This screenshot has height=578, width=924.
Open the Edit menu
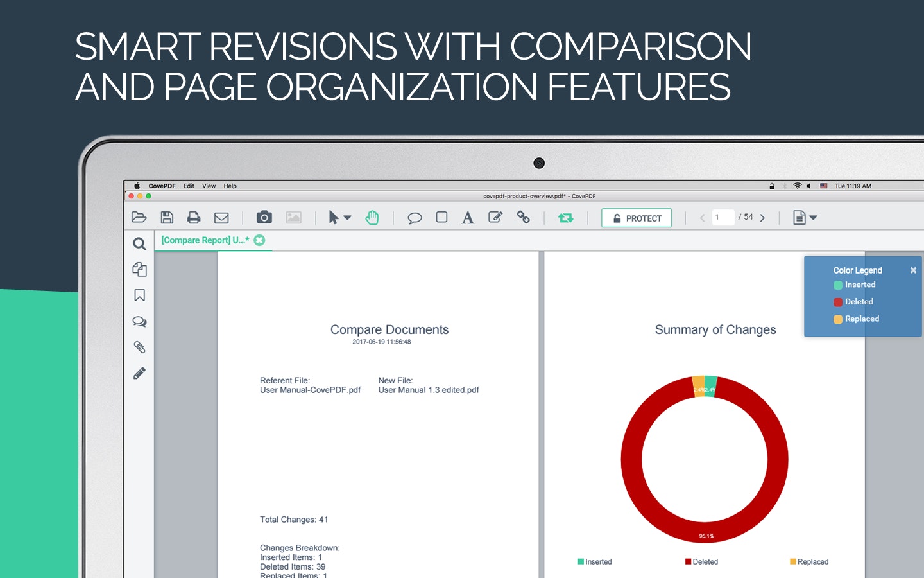[x=189, y=186]
